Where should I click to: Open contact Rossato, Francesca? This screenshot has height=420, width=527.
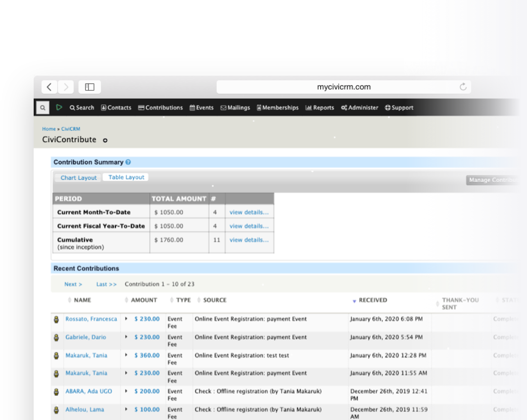91,319
